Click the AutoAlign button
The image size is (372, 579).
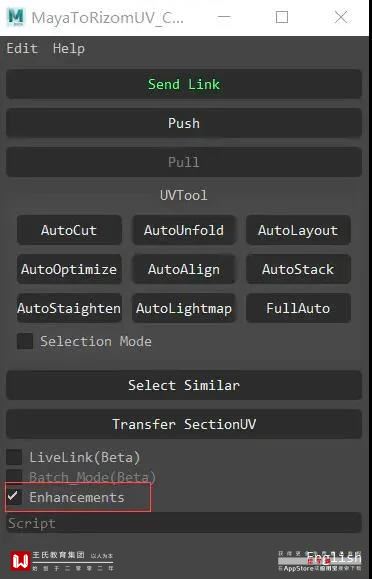click(x=184, y=269)
